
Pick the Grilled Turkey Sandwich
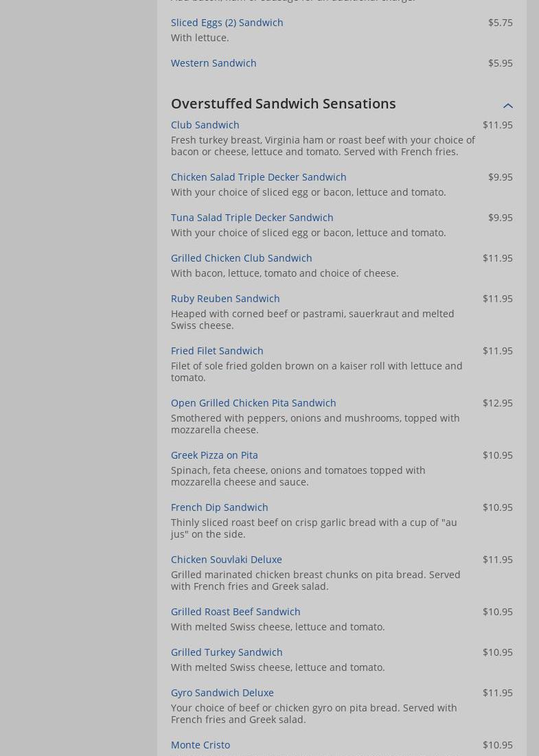pos(227,652)
